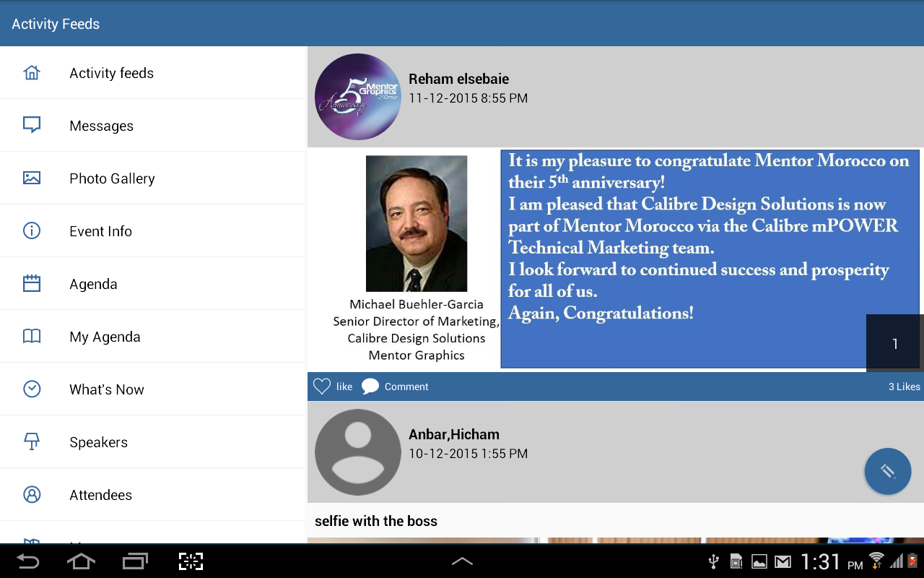
Task: Tap the dark counter badge showing 1
Action: click(895, 343)
